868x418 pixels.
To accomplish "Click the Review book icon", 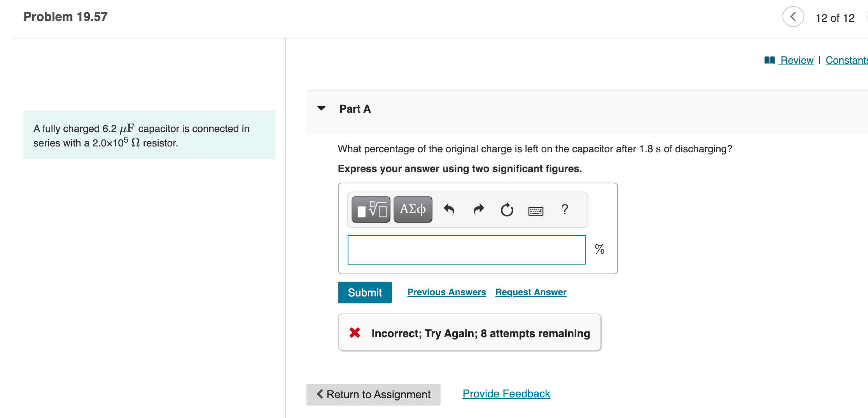I will [769, 60].
